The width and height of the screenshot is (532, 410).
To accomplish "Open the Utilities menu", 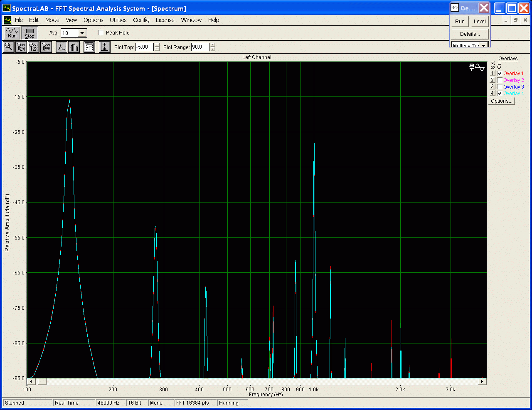I will [118, 20].
